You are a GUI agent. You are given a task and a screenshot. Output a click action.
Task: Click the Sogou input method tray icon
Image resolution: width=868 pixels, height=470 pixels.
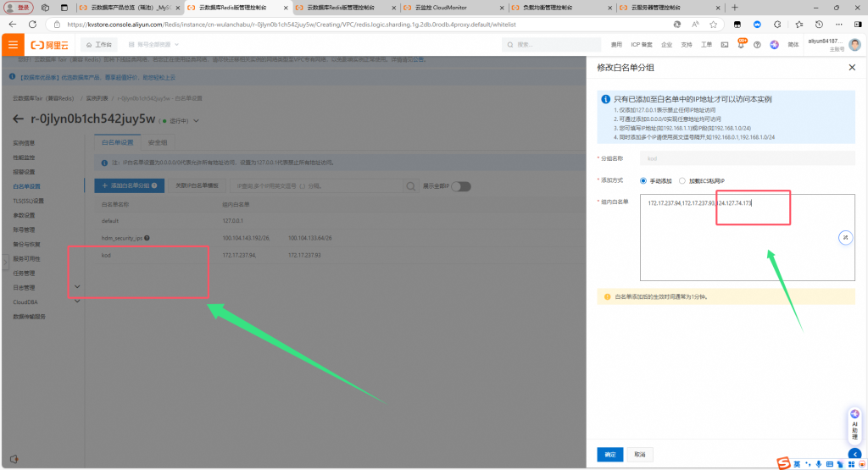[x=784, y=463]
